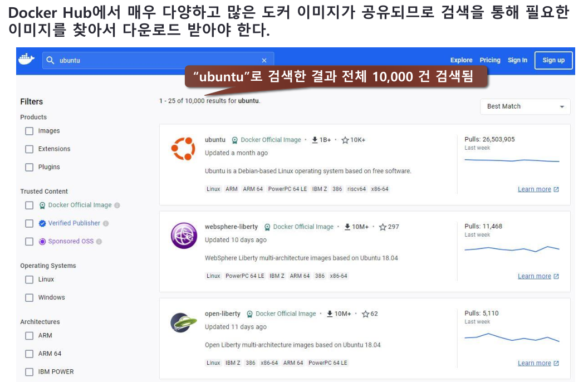Click the open-liberty UFO logo thumbnail
This screenshot has height=382, width=588.
184,322
